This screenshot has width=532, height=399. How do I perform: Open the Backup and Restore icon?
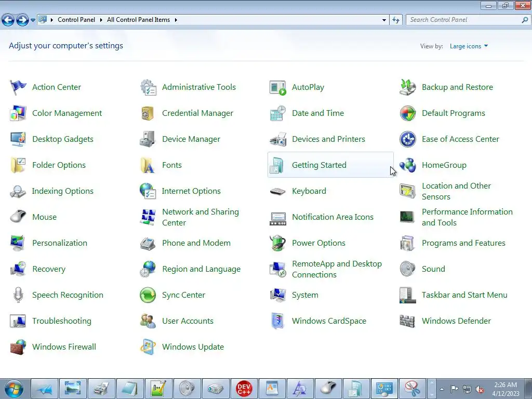tap(407, 87)
